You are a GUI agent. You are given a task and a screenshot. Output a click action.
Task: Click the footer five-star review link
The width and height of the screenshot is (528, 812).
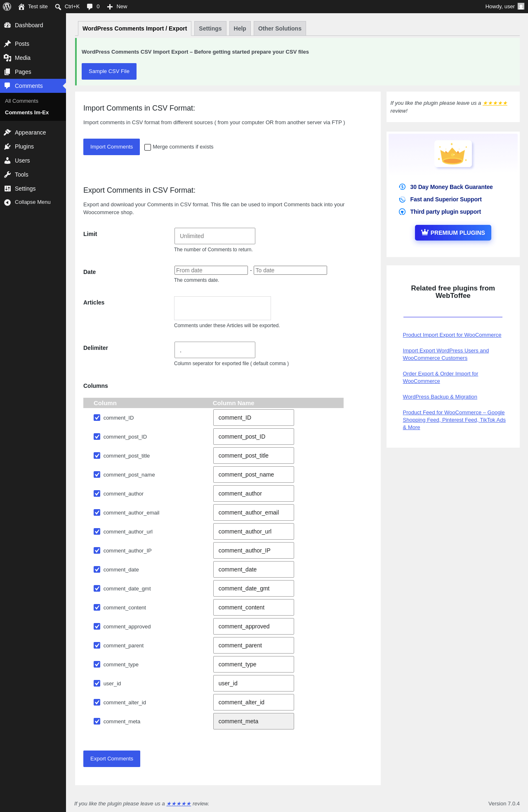(179, 804)
